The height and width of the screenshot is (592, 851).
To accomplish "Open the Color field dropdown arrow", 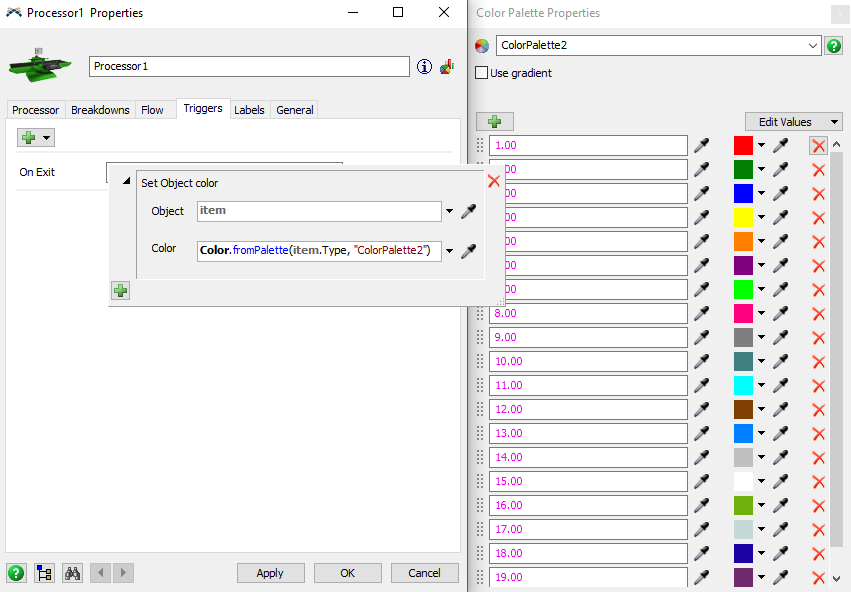I will pyautogui.click(x=449, y=251).
